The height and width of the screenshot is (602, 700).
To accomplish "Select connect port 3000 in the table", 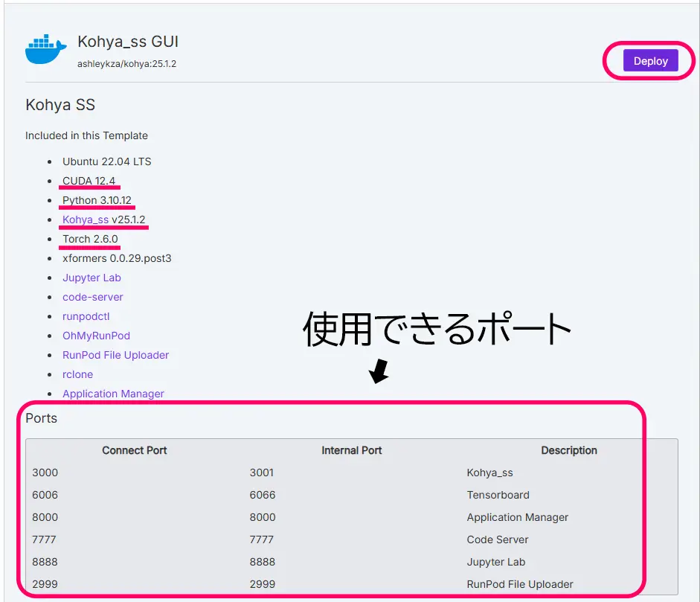I will coord(45,473).
